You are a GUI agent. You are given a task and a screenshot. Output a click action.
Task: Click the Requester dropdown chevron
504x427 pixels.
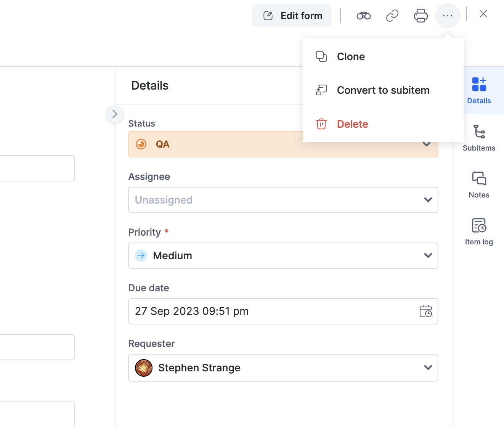428,368
